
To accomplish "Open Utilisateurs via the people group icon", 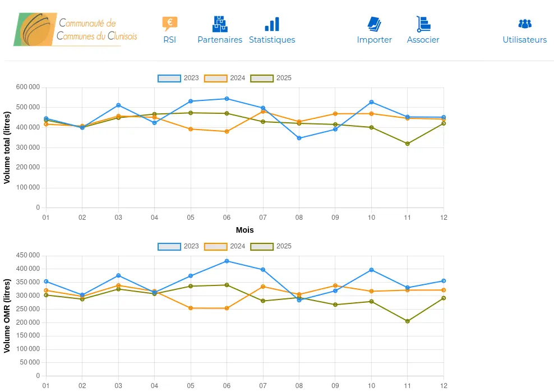I will pos(524,23).
